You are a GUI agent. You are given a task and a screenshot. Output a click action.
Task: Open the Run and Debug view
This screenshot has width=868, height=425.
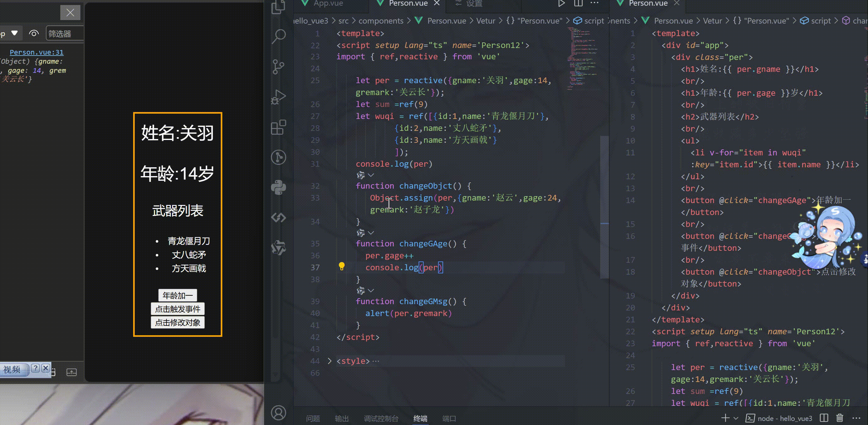[x=279, y=97]
